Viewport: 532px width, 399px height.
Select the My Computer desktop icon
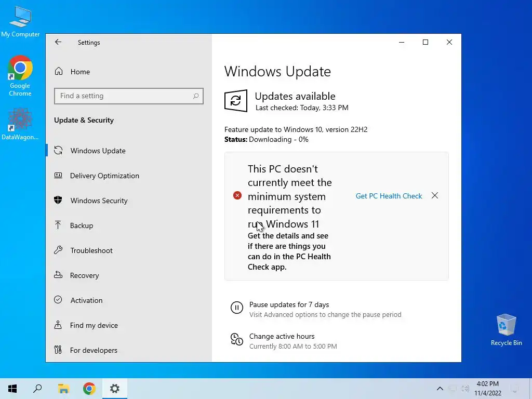20,21
